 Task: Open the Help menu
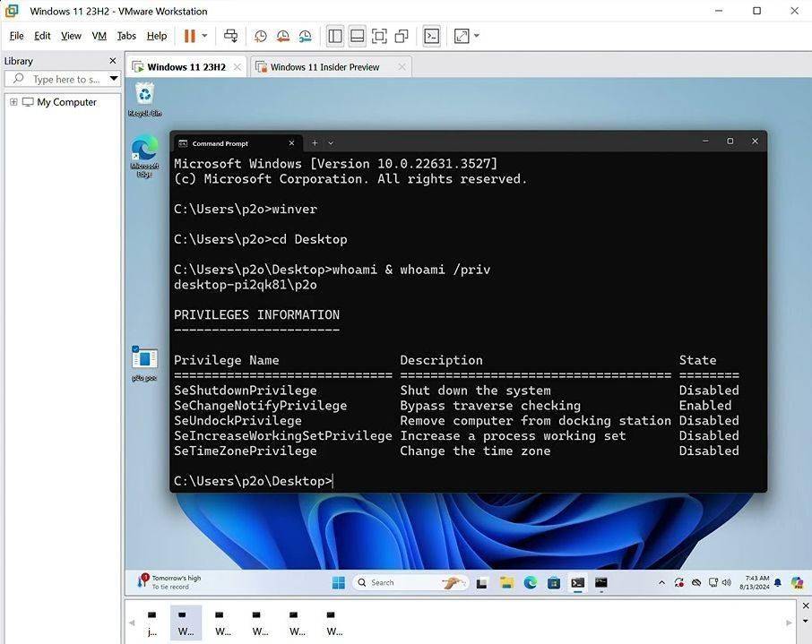(157, 36)
